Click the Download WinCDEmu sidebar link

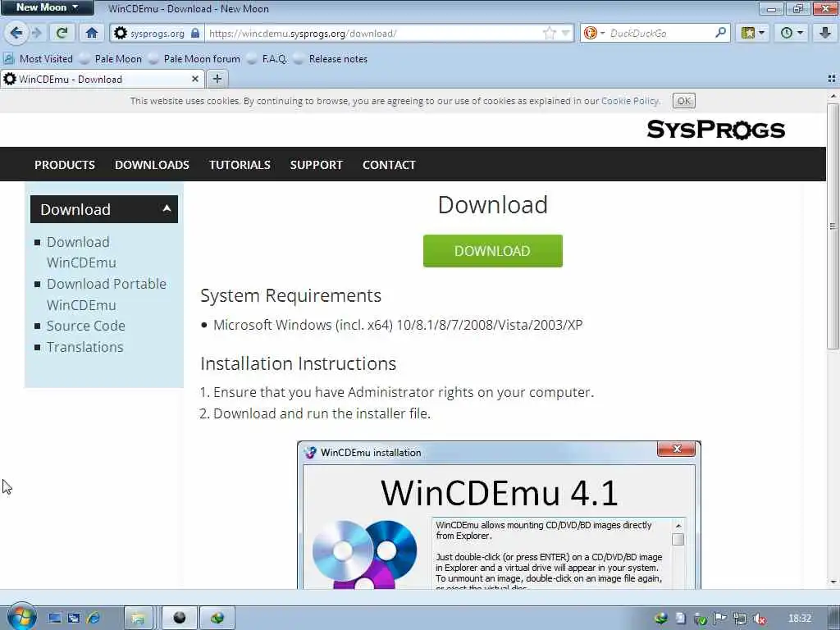pyautogui.click(x=81, y=253)
